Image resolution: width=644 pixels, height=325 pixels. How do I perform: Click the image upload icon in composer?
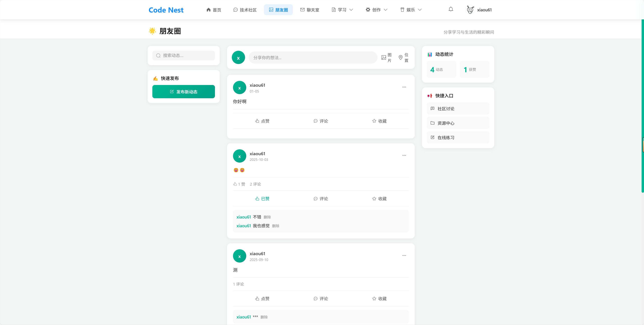click(383, 57)
